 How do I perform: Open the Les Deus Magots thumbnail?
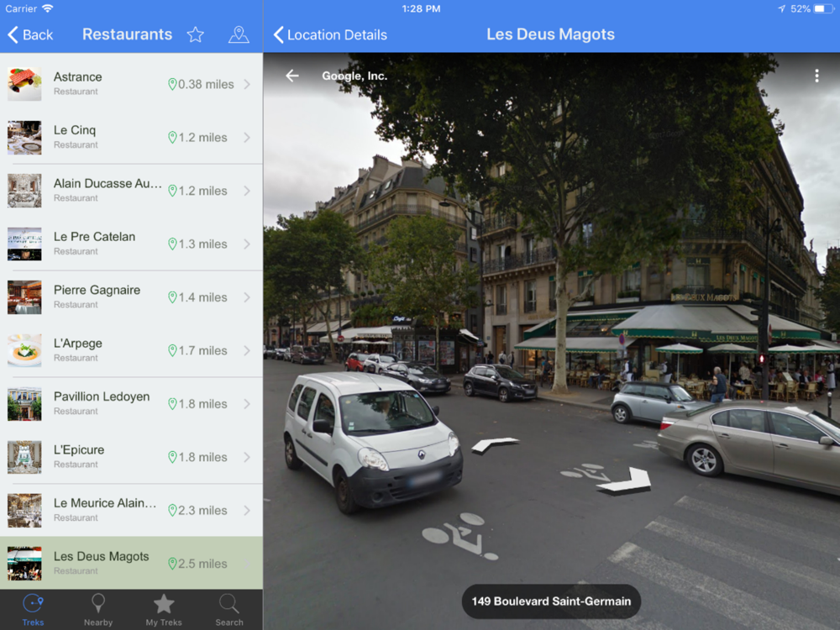coord(24,564)
